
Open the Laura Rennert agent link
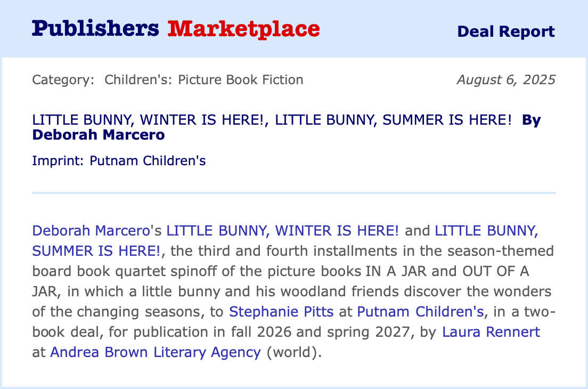coord(491,332)
